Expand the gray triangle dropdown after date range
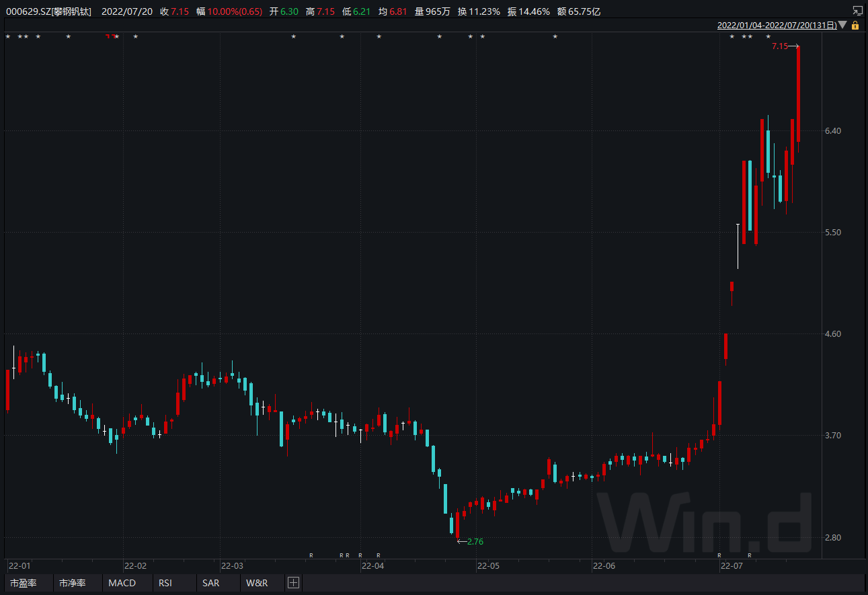This screenshot has height=595, width=868. 843,26
